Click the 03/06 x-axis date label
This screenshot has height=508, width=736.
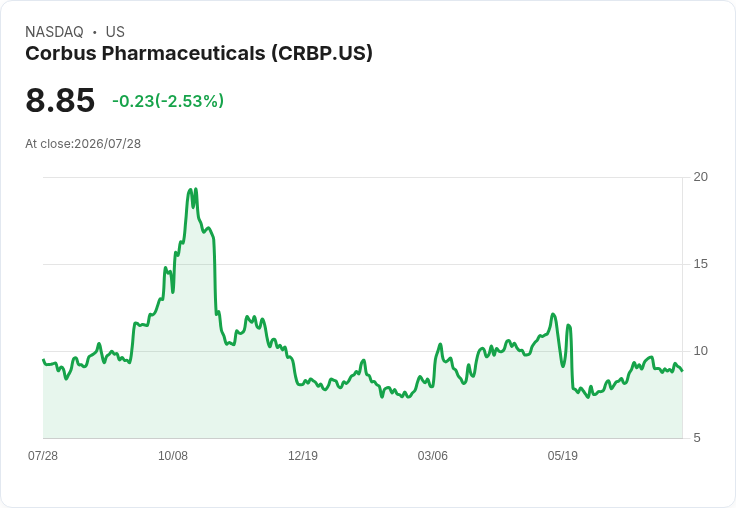433,456
